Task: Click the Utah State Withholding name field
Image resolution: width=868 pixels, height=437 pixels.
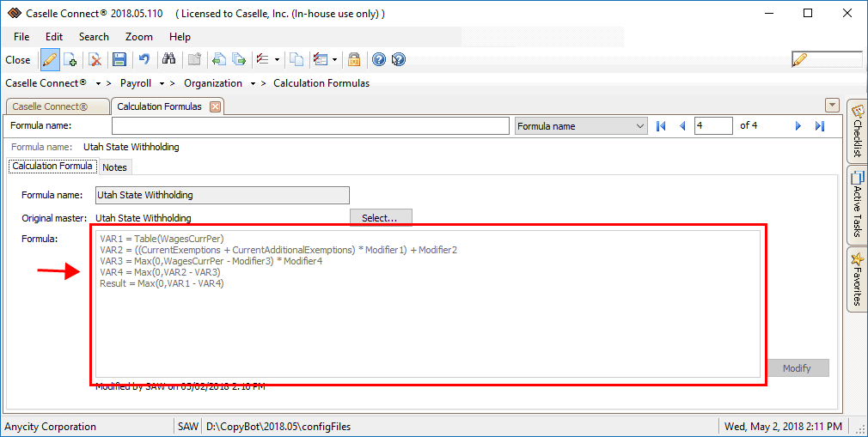Action: [223, 195]
